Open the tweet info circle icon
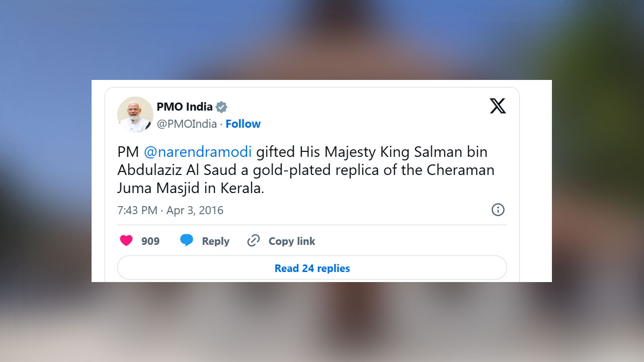Screen dimensions: 644x362 point(498,210)
